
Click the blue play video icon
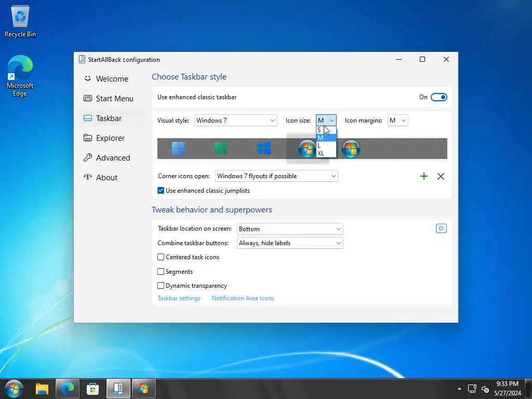(441, 229)
